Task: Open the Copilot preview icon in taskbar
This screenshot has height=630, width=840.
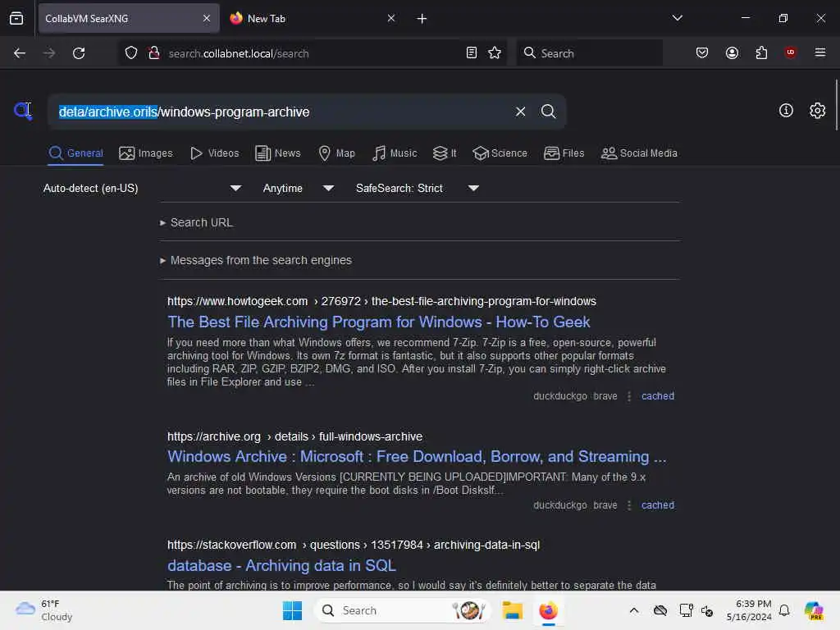Action: pyautogui.click(x=814, y=610)
